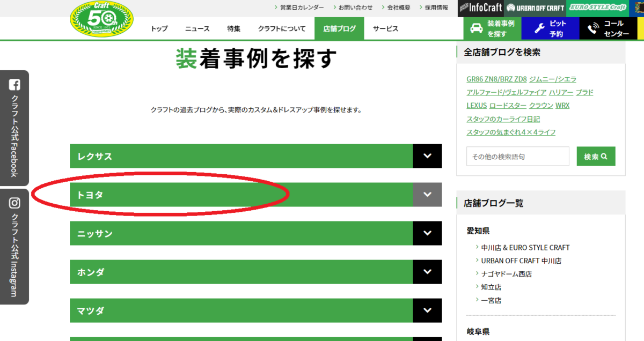644x341 pixels.
Task: Open the Craft official Facebook side tab
Action: pos(14,128)
